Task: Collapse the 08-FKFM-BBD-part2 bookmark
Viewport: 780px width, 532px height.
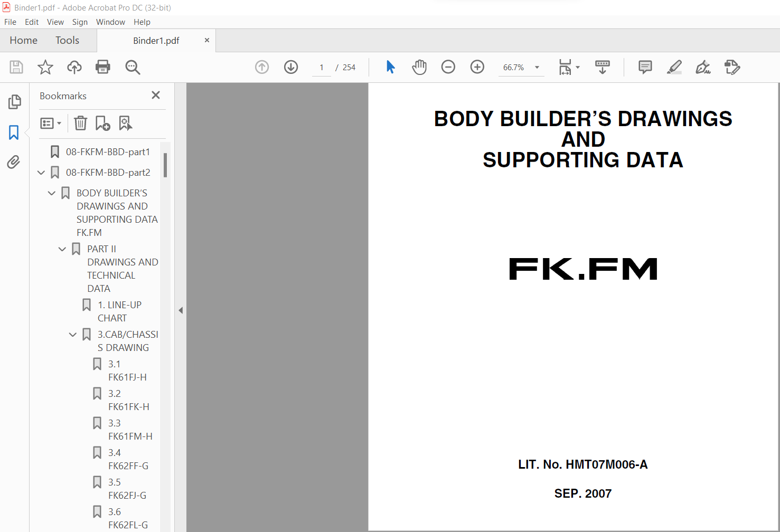Action: (41, 173)
